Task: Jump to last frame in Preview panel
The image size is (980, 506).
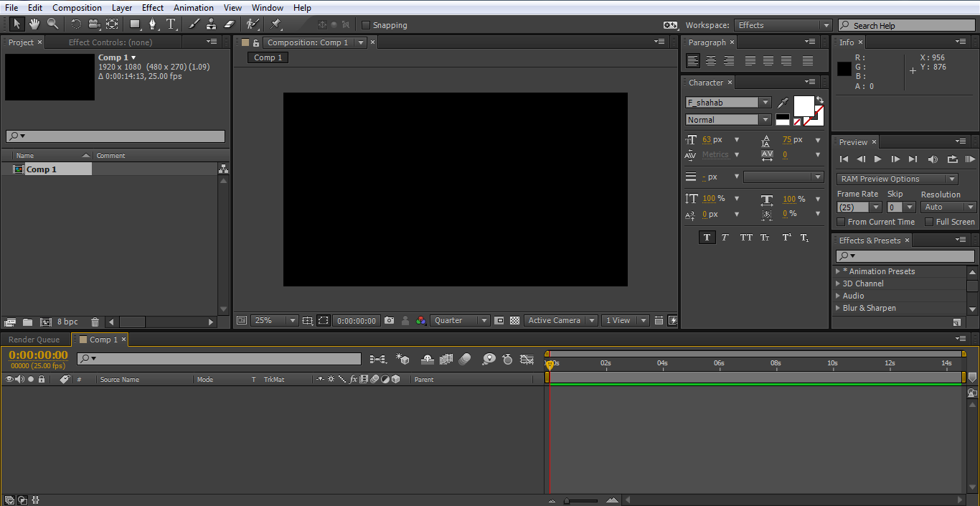Action: point(913,159)
